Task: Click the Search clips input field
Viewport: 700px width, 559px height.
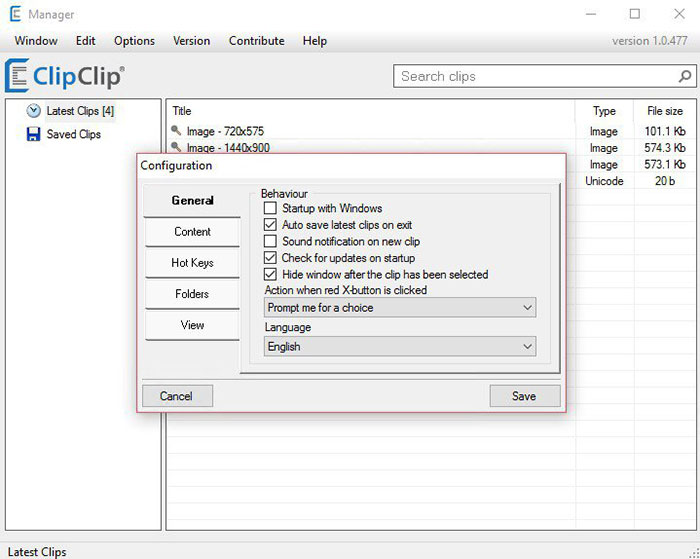Action: (x=535, y=76)
